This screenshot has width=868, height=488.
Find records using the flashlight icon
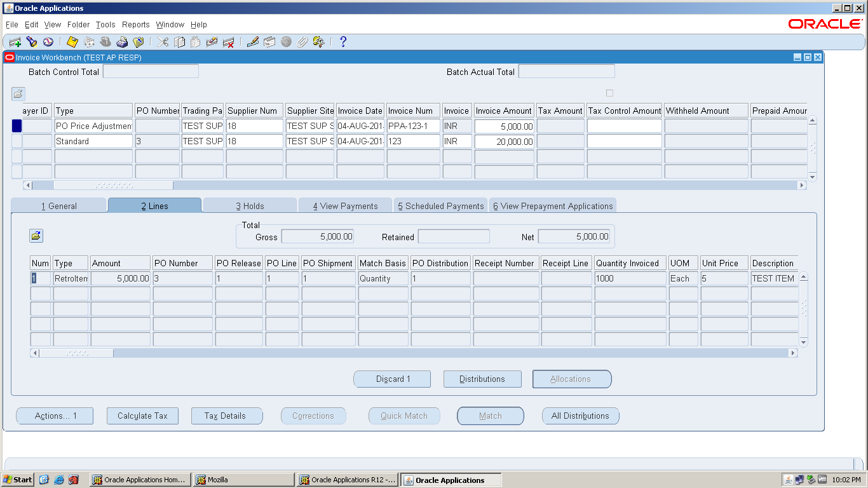coord(32,42)
